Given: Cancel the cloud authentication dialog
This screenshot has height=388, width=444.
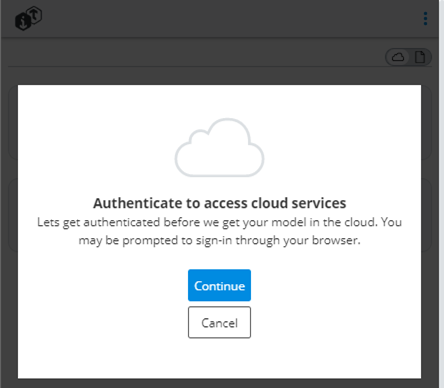Looking at the screenshot, I should tap(219, 322).
